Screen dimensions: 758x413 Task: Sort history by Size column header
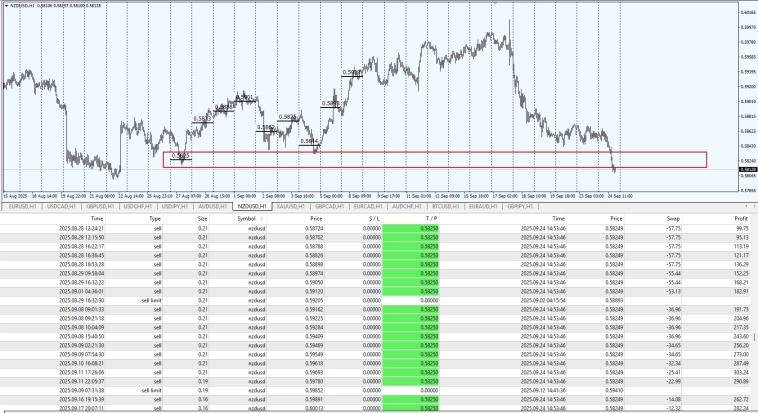pyautogui.click(x=186, y=219)
